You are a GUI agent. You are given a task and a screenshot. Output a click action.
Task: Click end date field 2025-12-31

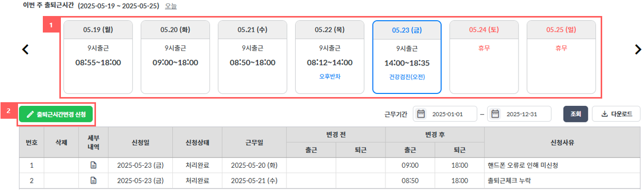[x=519, y=114]
